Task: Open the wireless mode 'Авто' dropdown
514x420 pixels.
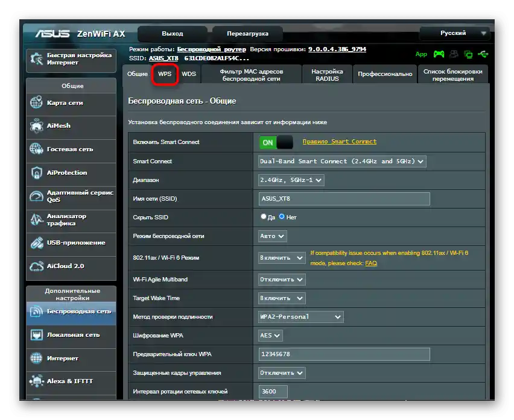Action: 273,236
